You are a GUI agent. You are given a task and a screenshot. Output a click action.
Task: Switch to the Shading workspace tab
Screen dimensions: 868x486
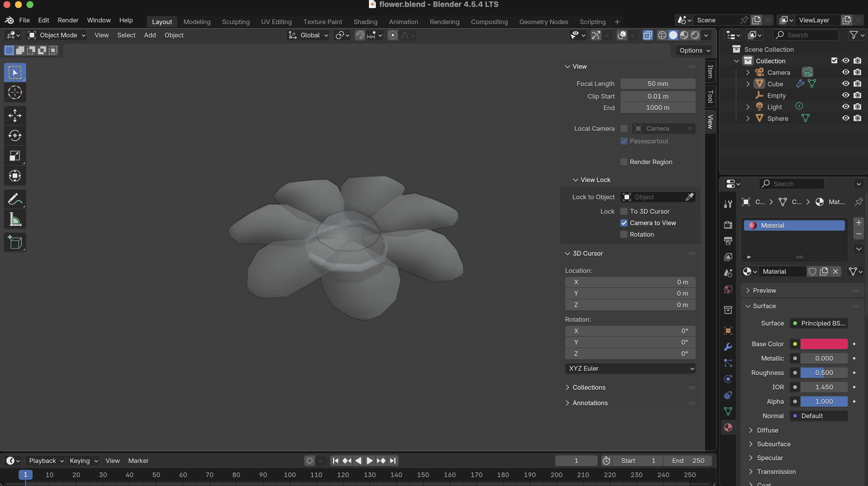pyautogui.click(x=365, y=22)
